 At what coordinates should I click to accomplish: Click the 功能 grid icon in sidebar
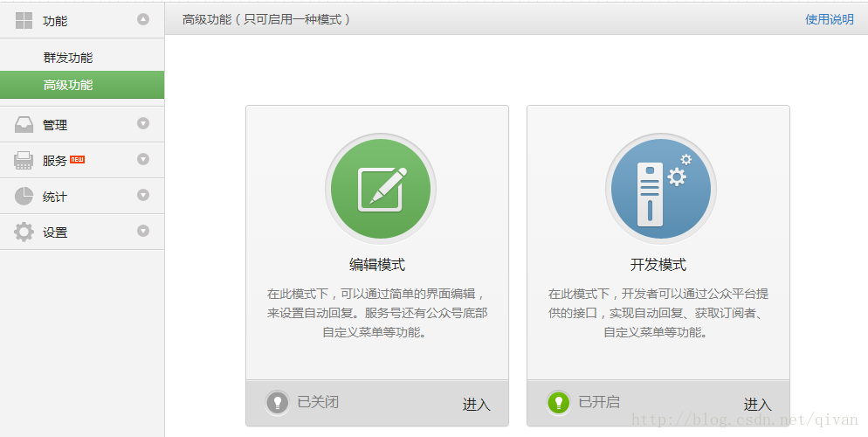[24, 20]
